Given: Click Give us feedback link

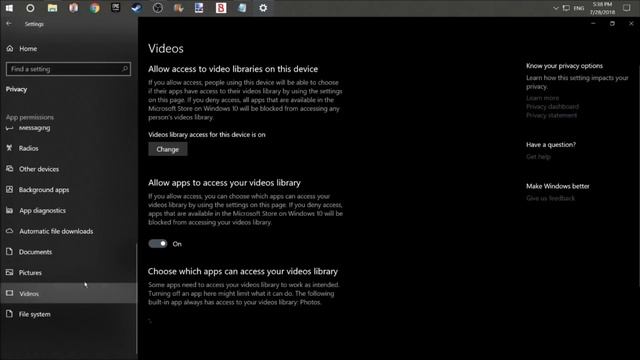Looking at the screenshot, I should click(550, 198).
